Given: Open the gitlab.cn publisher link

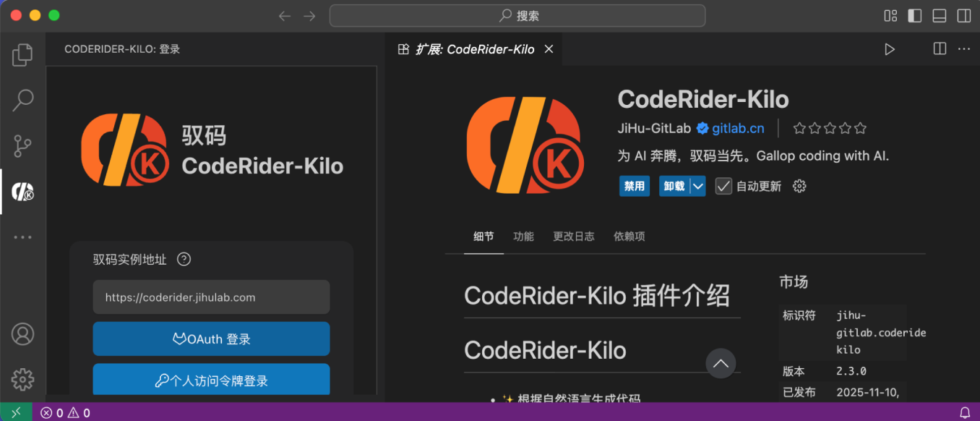Looking at the screenshot, I should [x=737, y=129].
